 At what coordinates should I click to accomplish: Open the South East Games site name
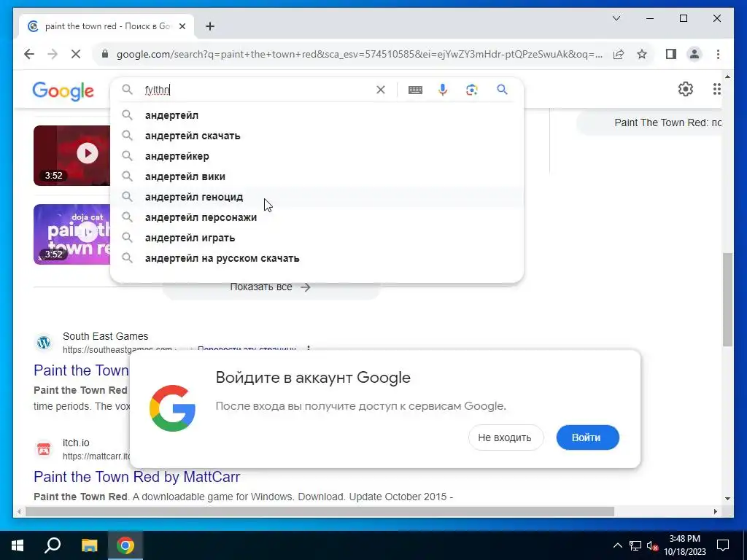click(x=105, y=336)
